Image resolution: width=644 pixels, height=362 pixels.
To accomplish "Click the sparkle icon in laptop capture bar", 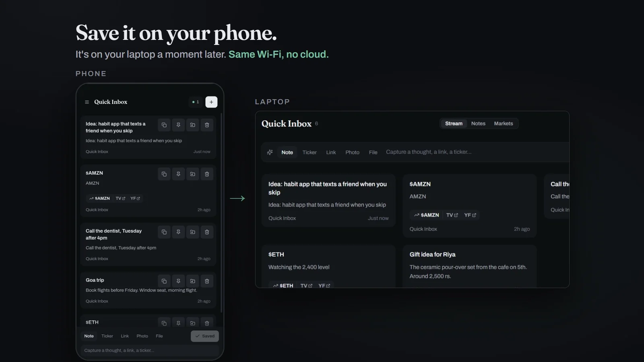I will (x=270, y=152).
